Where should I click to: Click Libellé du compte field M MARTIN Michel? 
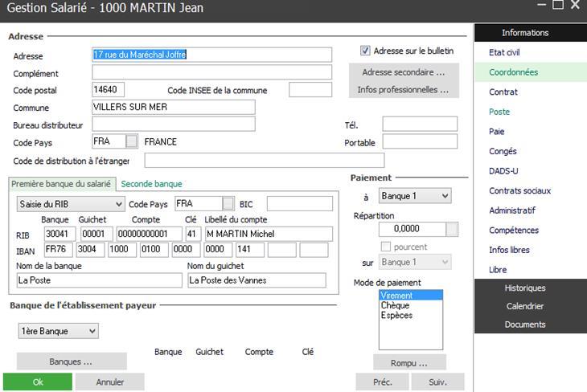(269, 234)
